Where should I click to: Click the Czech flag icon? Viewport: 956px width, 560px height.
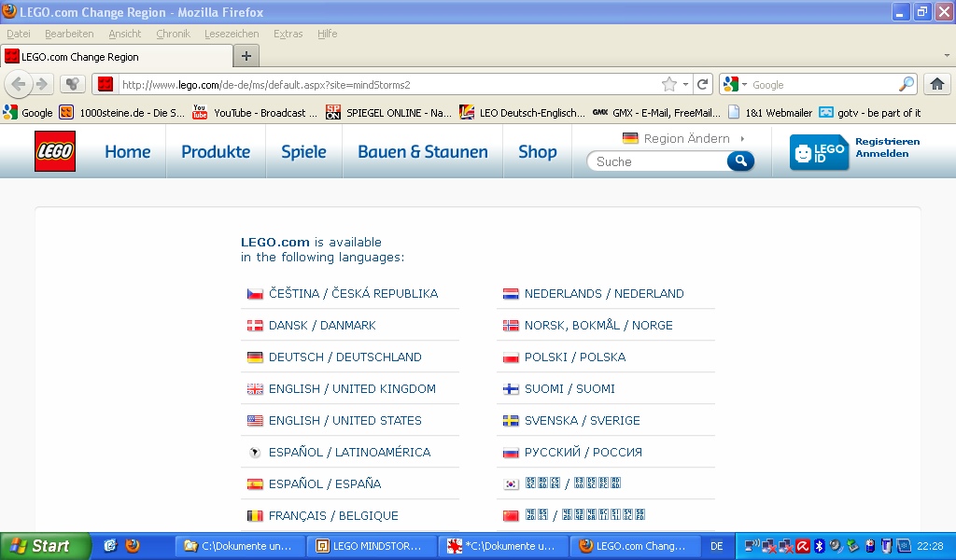coord(255,294)
